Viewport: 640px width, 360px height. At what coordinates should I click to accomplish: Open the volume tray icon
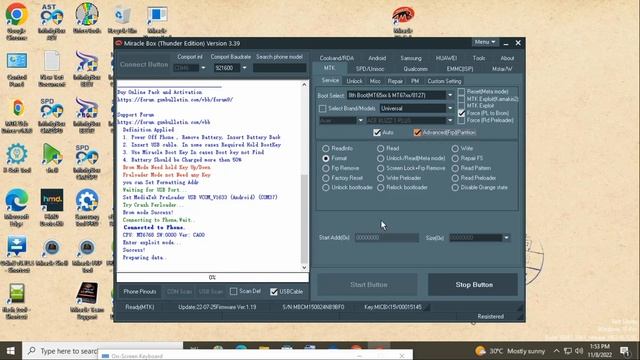point(579,351)
